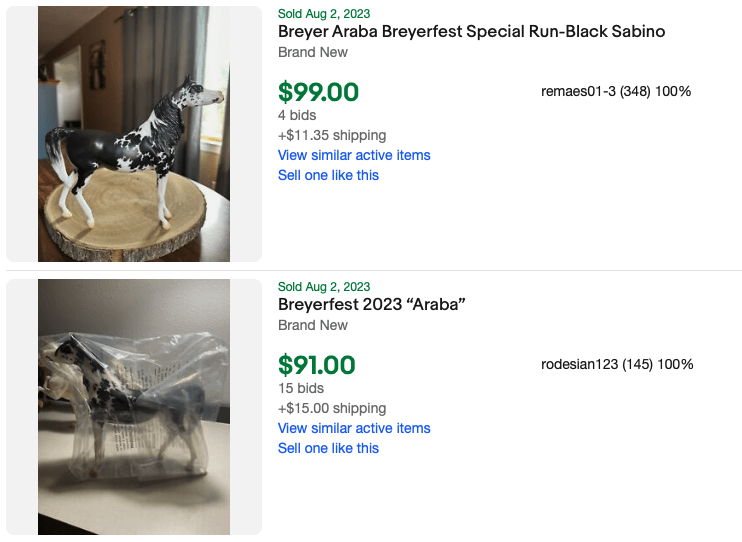Click Brand New under the Breyerfest 2023 title
Image resolution: width=742 pixels, height=542 pixels.
point(313,325)
